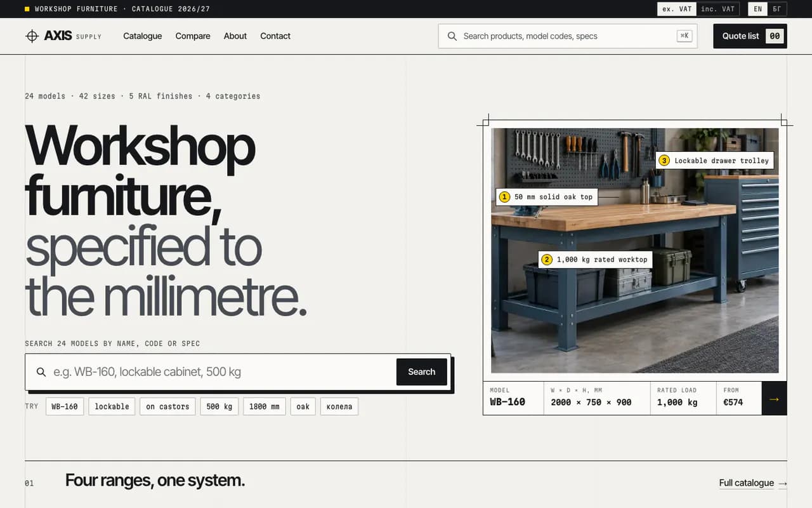This screenshot has height=508, width=812.
Task: Open the Contact page
Action: [x=275, y=36]
